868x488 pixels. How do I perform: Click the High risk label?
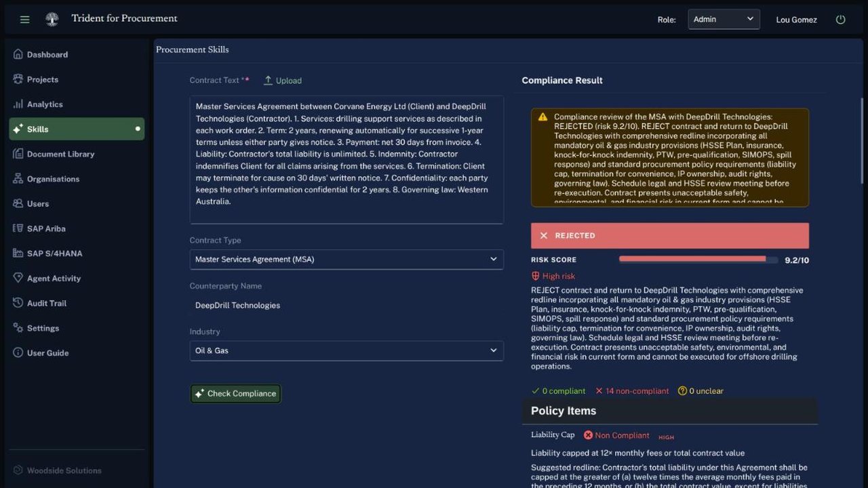pos(553,277)
